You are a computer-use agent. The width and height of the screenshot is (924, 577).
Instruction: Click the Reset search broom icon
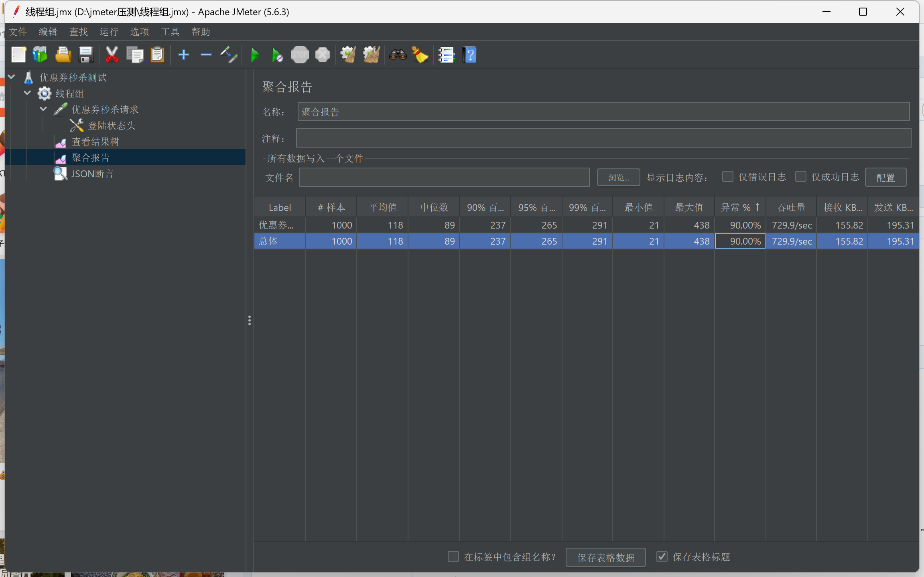pyautogui.click(x=420, y=55)
